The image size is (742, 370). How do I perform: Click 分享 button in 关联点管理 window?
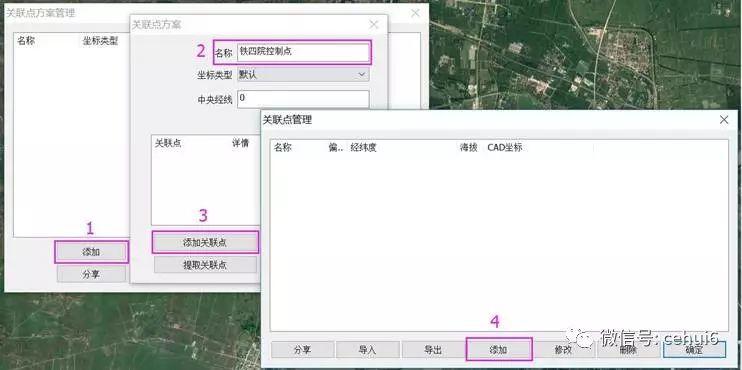[x=302, y=350]
